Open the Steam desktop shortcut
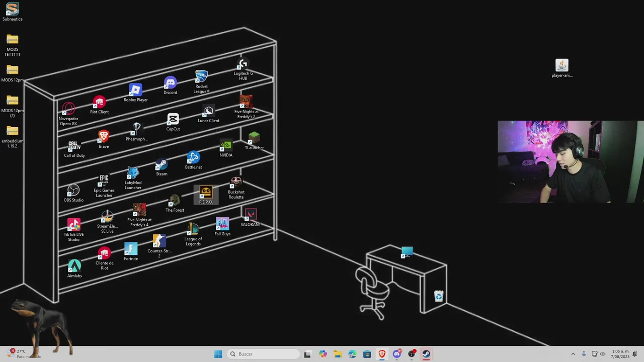This screenshot has width=644, height=362. click(162, 167)
